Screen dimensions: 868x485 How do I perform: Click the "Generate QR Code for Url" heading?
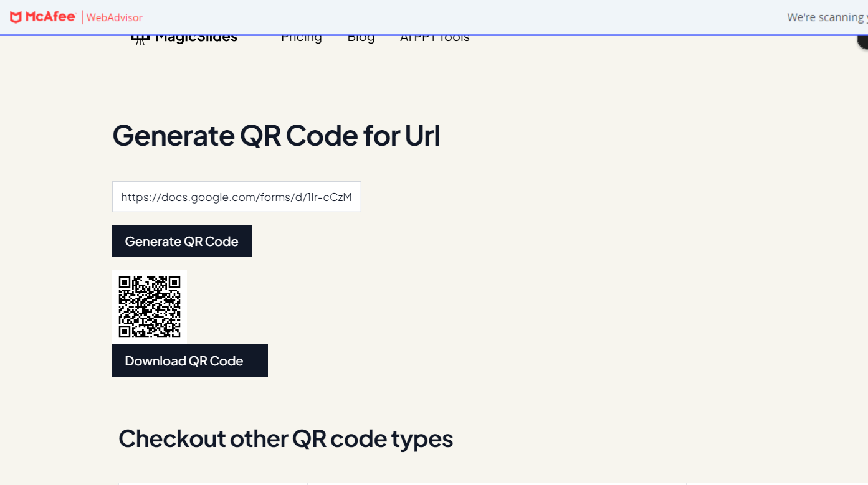pos(276,135)
